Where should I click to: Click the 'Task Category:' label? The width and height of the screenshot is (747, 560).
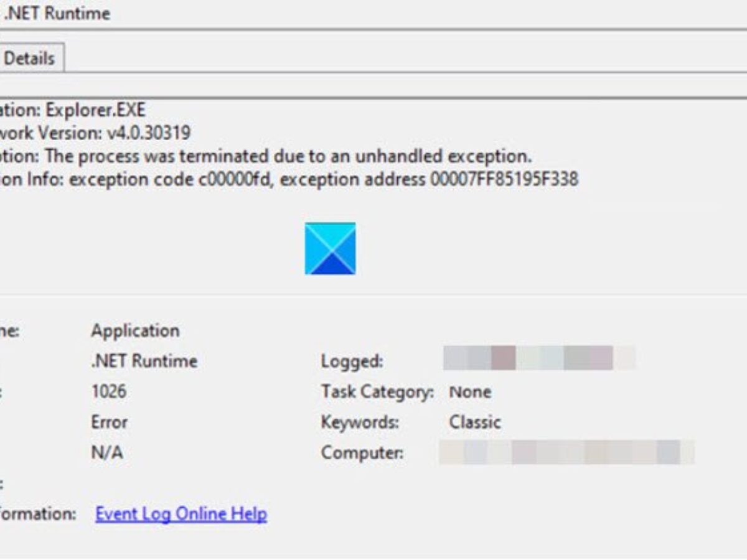coord(377,392)
